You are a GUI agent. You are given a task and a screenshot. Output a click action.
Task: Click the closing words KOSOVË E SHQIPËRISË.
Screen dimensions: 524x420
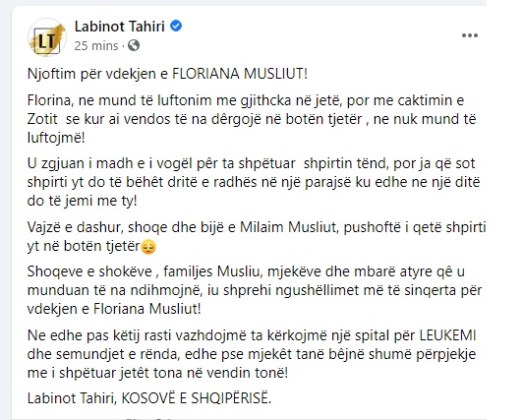pos(197,398)
